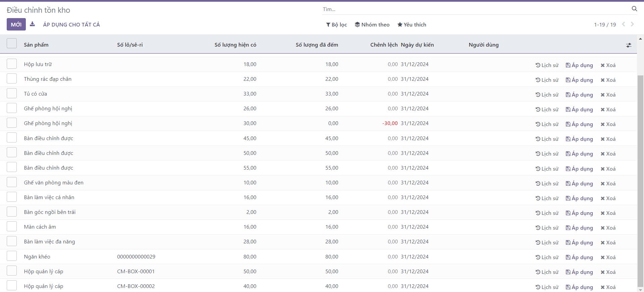This screenshot has height=292, width=644.
Task: Open column settings adjust icon in header
Action: [629, 45]
